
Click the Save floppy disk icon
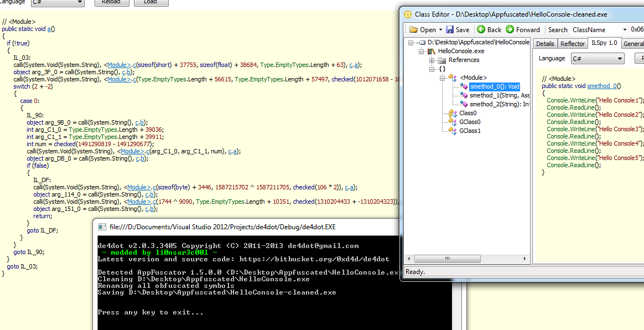click(x=450, y=30)
